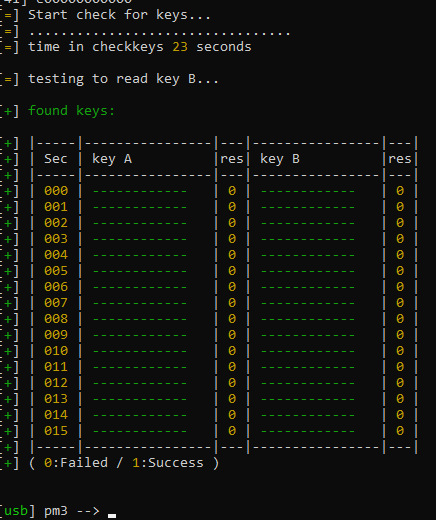Click sector number 002
The width and height of the screenshot is (436, 520).
(x=56, y=223)
